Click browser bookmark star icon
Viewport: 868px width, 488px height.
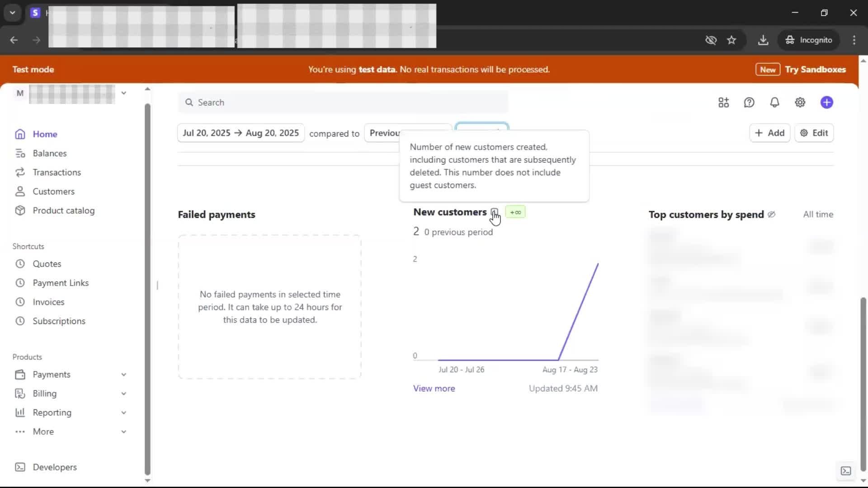731,40
